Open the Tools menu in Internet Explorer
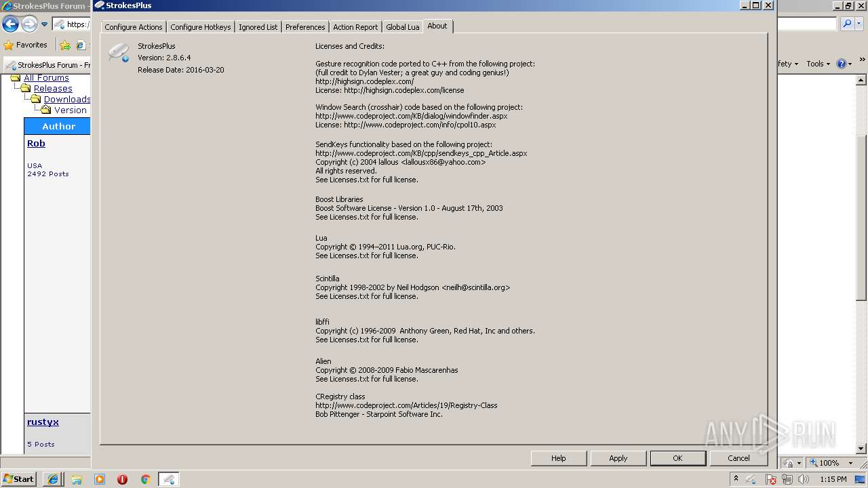The image size is (868, 488). click(818, 64)
